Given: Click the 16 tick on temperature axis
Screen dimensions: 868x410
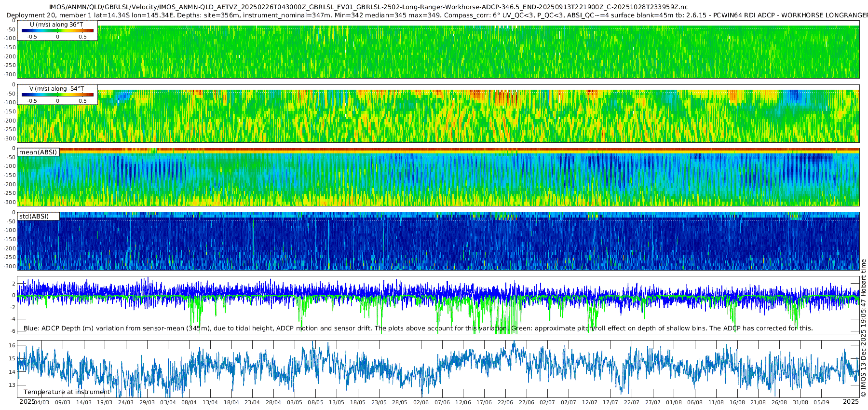Looking at the screenshot, I should pyautogui.click(x=13, y=345).
